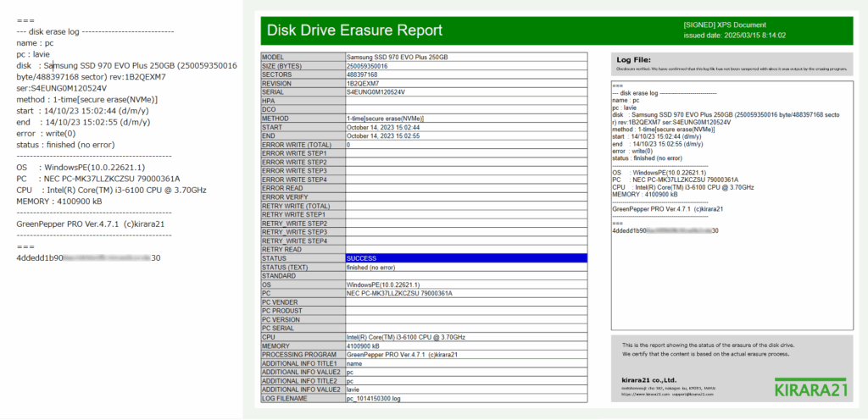This screenshot has height=420, width=868.
Task: Click table cell value 250059350016
Action: (367, 66)
